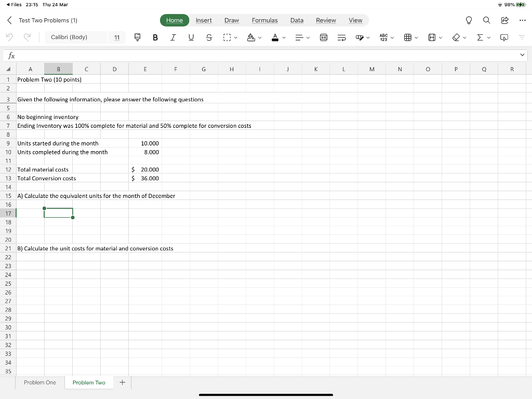
Task: Select the Format Painter brush icon
Action: pyautogui.click(x=137, y=37)
